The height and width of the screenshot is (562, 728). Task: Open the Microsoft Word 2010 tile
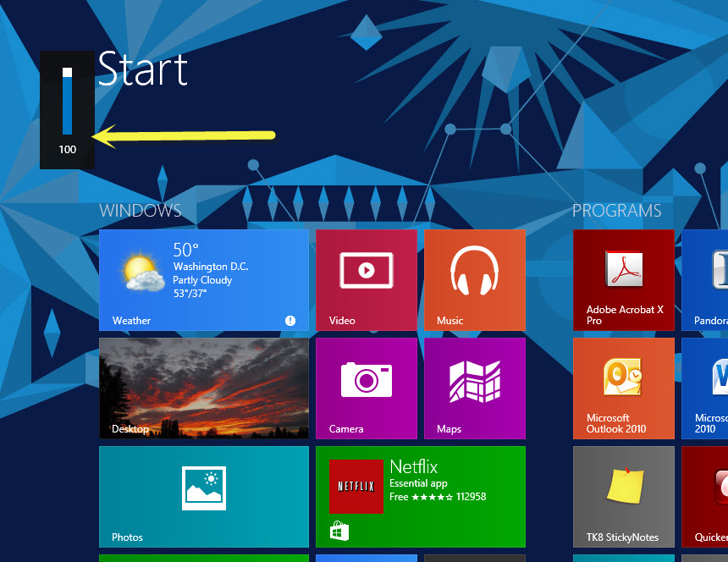[705, 388]
